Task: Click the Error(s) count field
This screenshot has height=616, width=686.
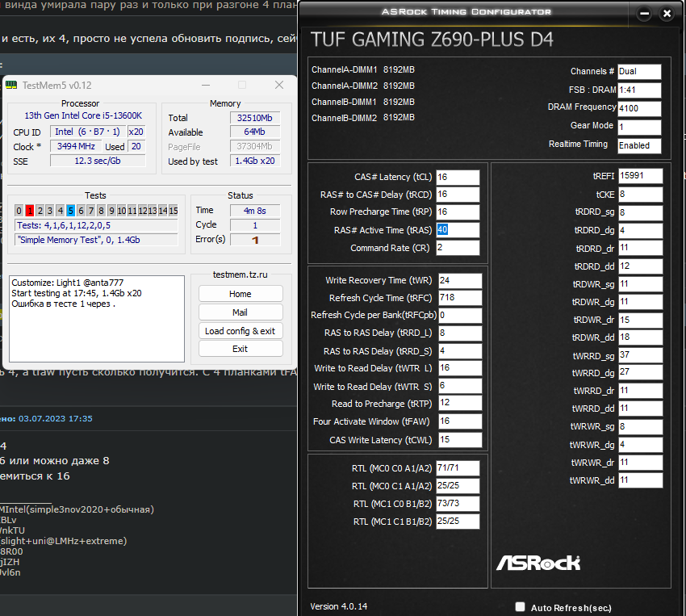Action: (x=255, y=240)
